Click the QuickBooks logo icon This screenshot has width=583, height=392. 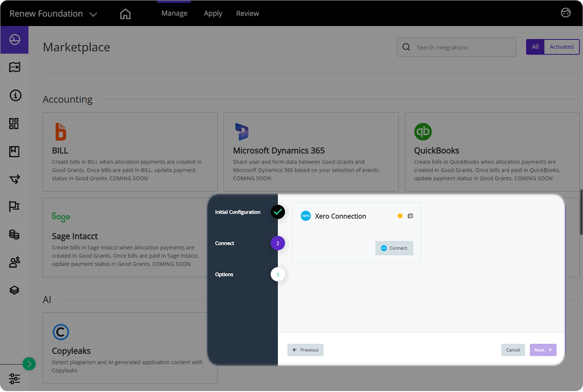click(423, 131)
